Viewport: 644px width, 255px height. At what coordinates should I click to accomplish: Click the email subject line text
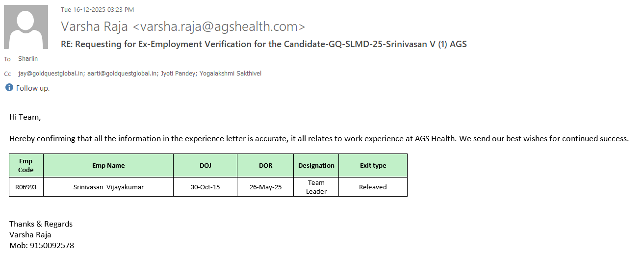coord(263,44)
